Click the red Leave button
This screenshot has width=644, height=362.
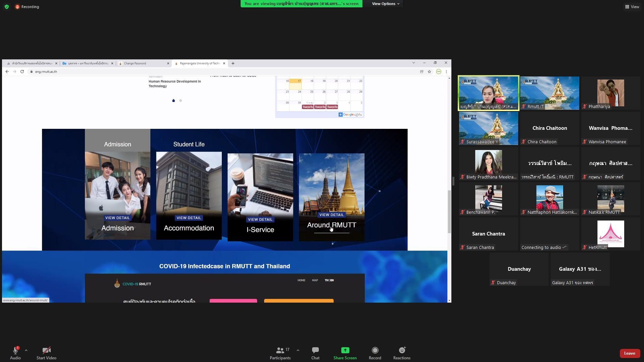pyautogui.click(x=630, y=353)
